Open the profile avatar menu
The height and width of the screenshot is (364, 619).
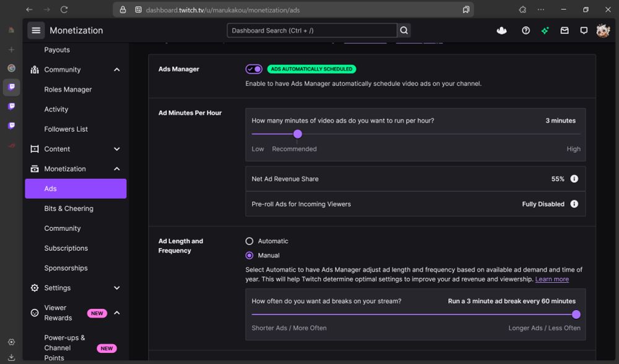pos(603,30)
